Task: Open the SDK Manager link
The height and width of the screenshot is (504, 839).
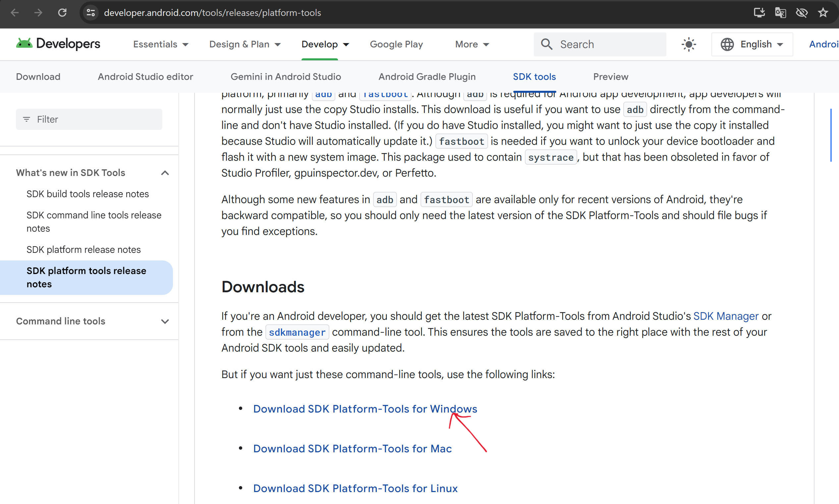Action: [726, 316]
